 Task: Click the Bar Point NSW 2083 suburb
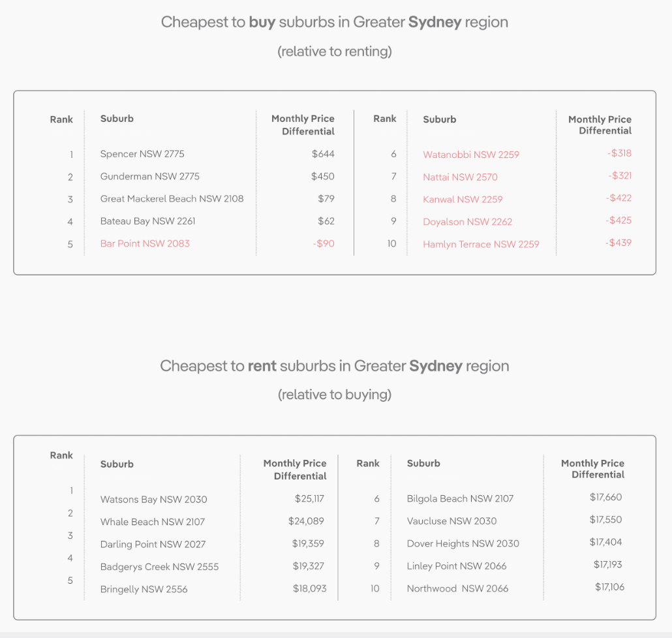coord(145,243)
